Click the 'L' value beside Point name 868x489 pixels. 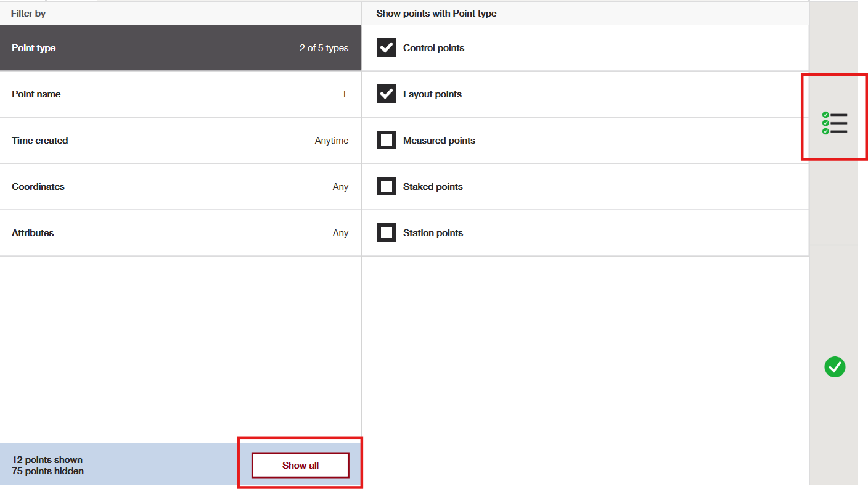(x=346, y=94)
